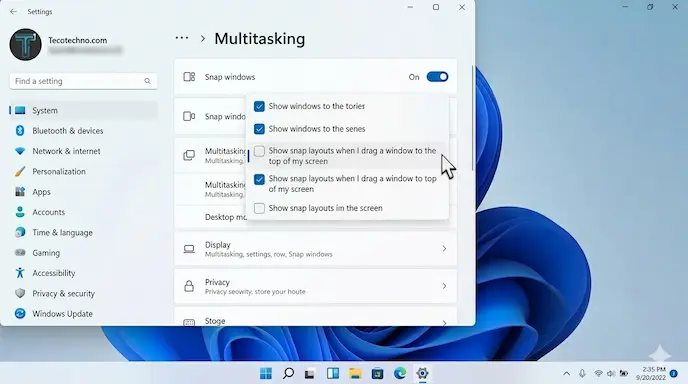Click the Snap windows layout icon

coord(189,77)
